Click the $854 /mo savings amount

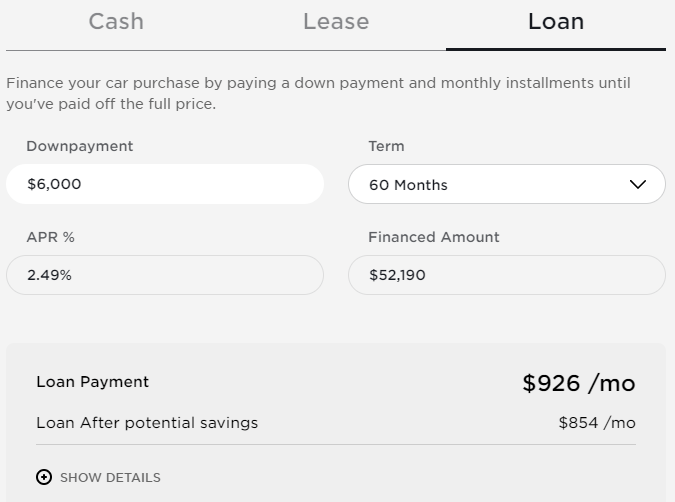point(597,422)
